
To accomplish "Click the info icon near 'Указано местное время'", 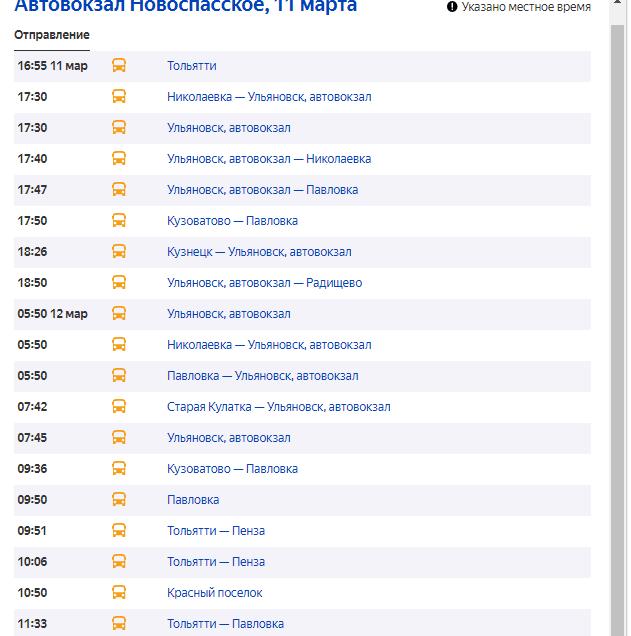I will (x=452, y=7).
